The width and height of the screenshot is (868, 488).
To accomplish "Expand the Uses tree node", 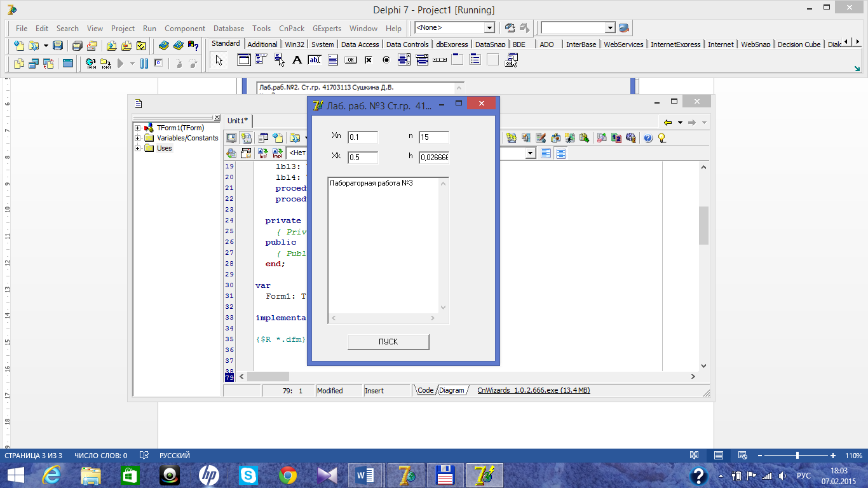I will (x=137, y=148).
